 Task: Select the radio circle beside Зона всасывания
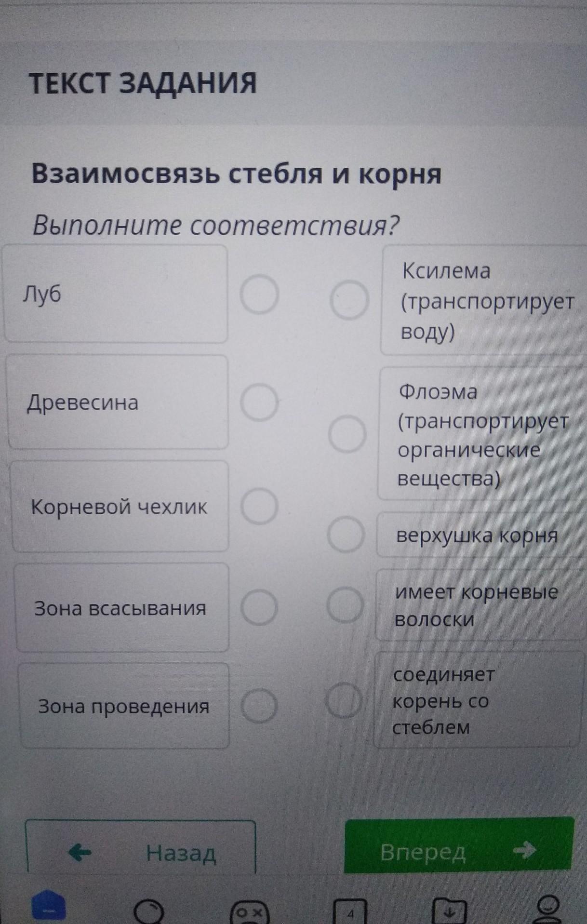pos(259,607)
